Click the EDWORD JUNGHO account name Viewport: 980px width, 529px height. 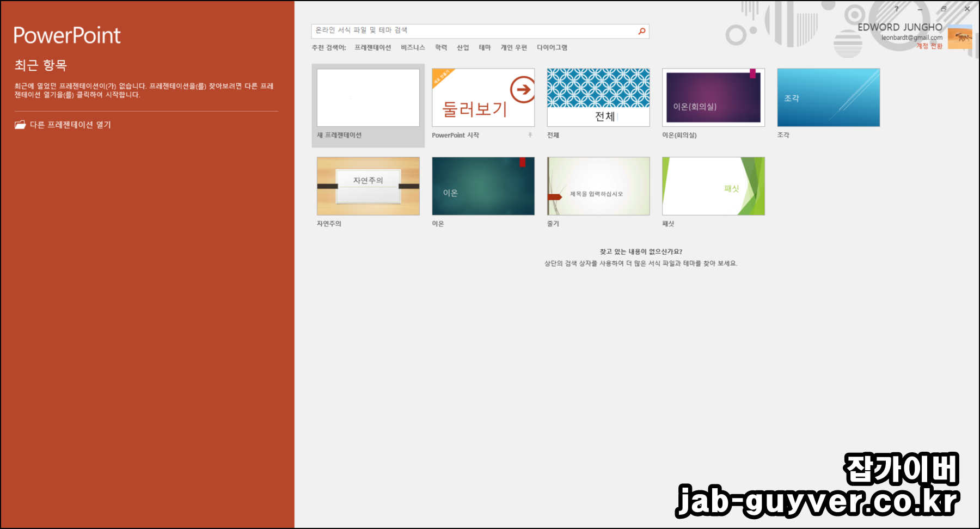[900, 27]
